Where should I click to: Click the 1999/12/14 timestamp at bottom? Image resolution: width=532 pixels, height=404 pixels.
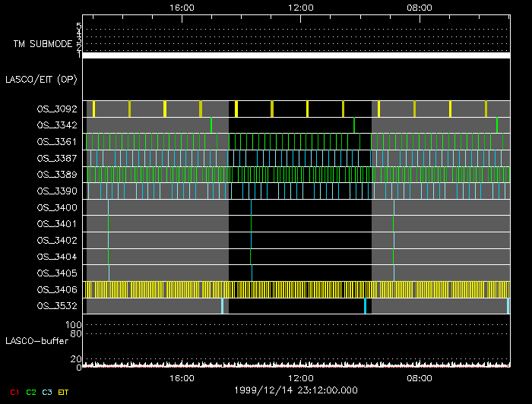[296, 390]
